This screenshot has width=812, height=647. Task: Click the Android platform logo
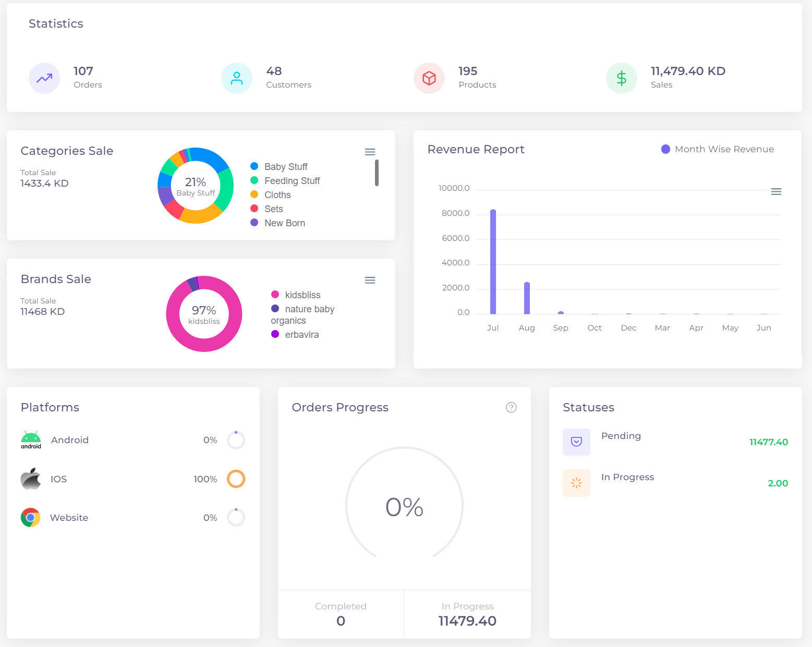coord(31,440)
